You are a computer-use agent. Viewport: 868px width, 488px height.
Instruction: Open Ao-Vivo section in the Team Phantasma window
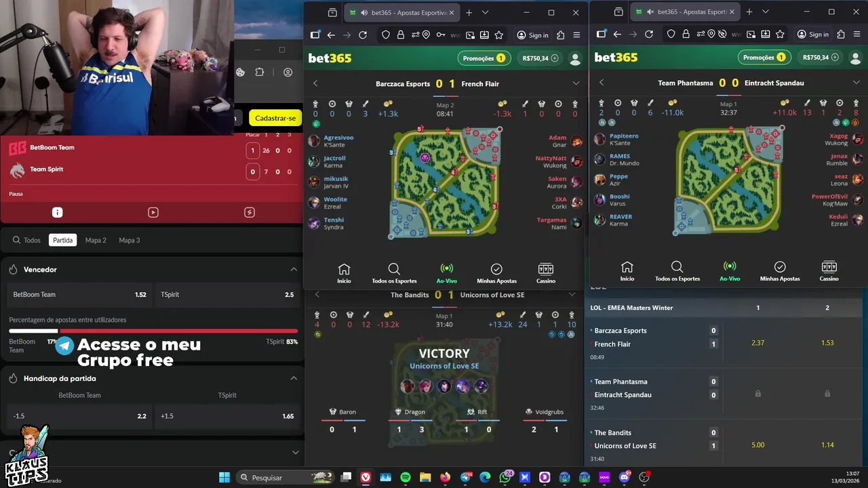(x=730, y=271)
